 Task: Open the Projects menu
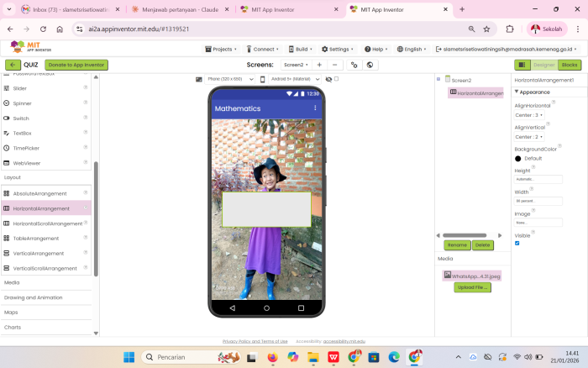click(x=220, y=49)
